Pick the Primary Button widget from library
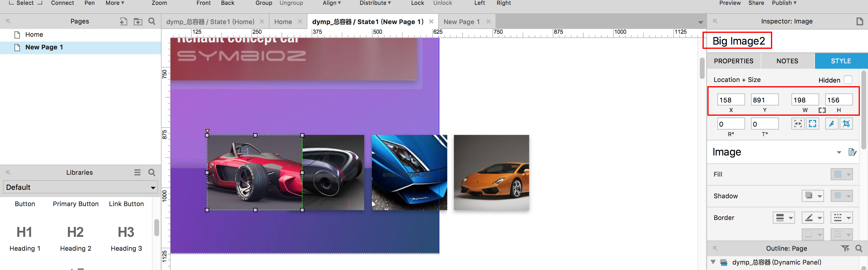 75,204
